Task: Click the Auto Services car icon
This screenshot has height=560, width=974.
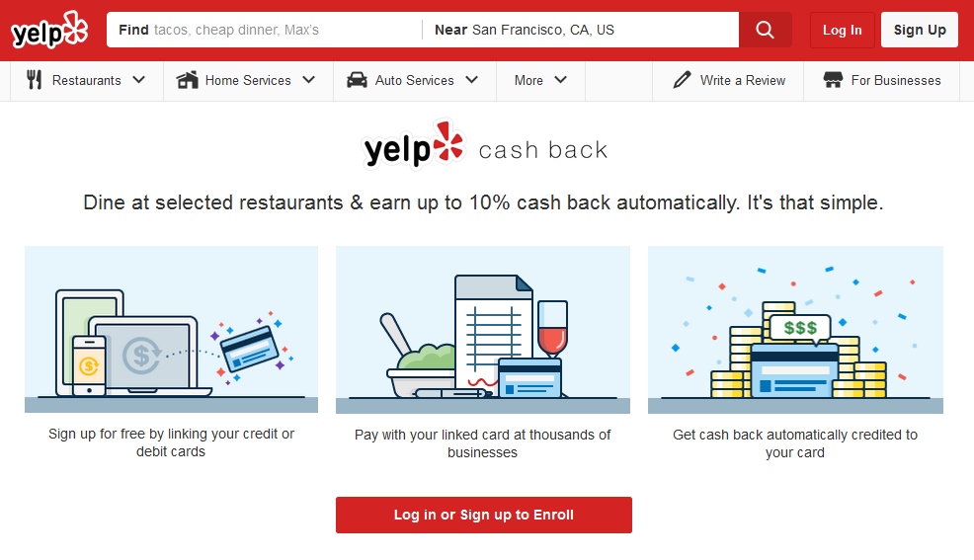Action: point(357,80)
